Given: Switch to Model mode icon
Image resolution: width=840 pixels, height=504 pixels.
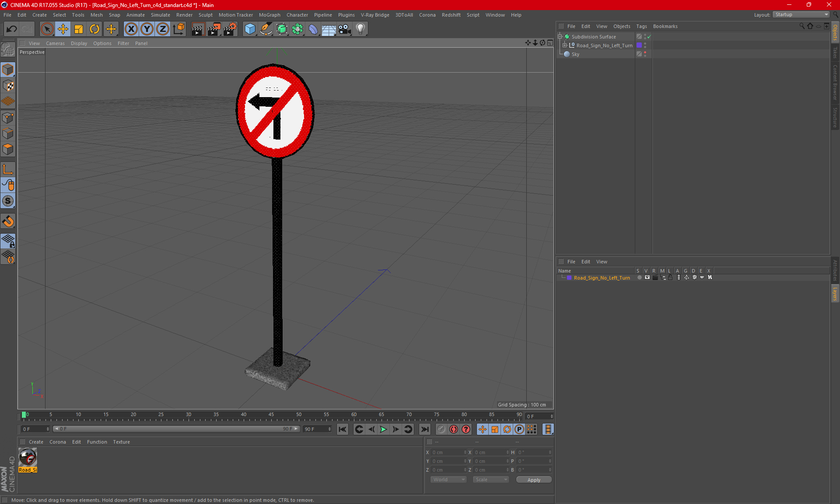Looking at the screenshot, I should coord(8,70).
